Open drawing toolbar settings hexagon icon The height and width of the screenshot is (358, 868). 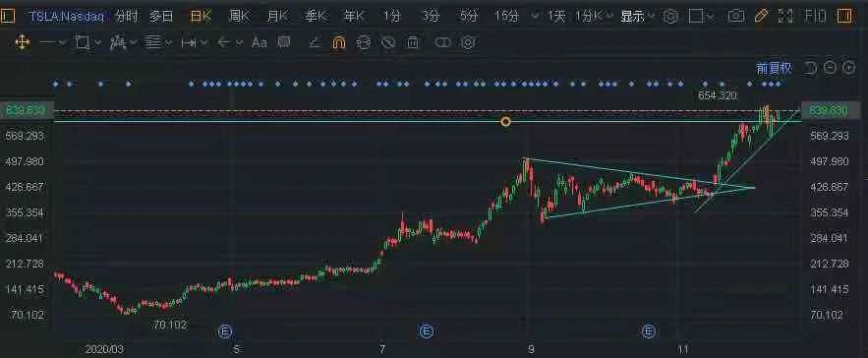pyautogui.click(x=468, y=42)
